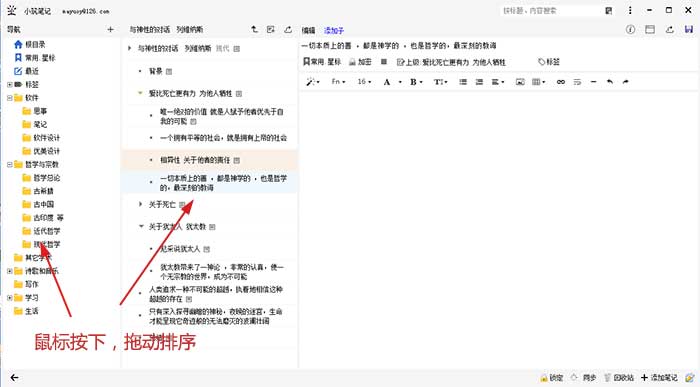Click the 添加子 link

point(334,30)
